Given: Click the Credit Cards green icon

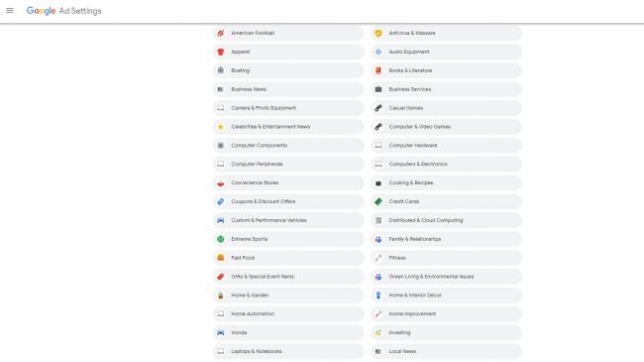Looking at the screenshot, I should [x=378, y=201].
